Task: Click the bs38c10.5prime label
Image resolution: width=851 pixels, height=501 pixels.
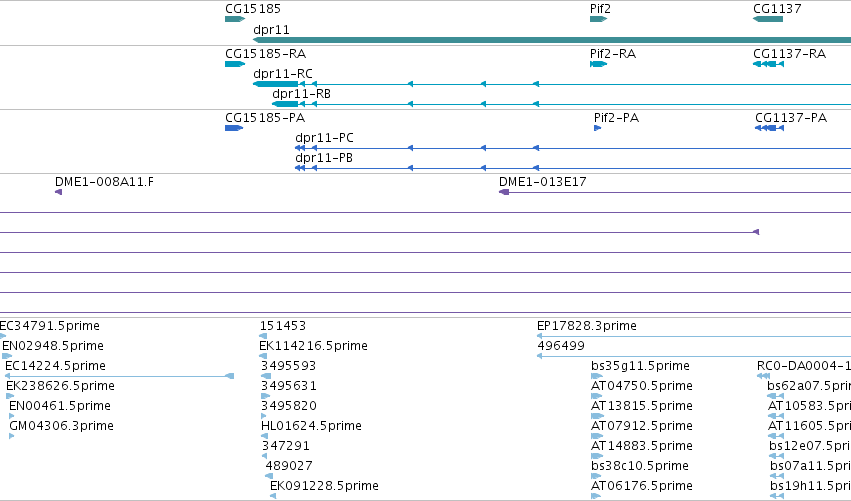Action: (640, 466)
